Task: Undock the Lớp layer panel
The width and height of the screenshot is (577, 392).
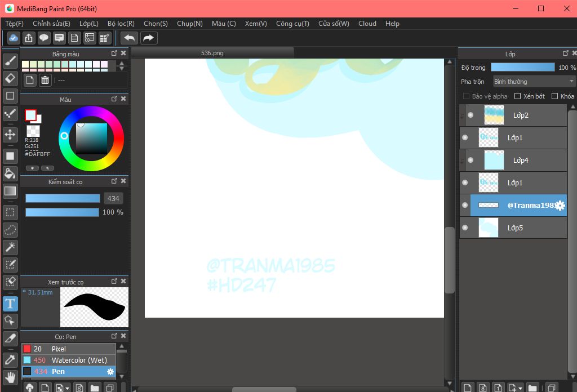Action: click(x=566, y=54)
